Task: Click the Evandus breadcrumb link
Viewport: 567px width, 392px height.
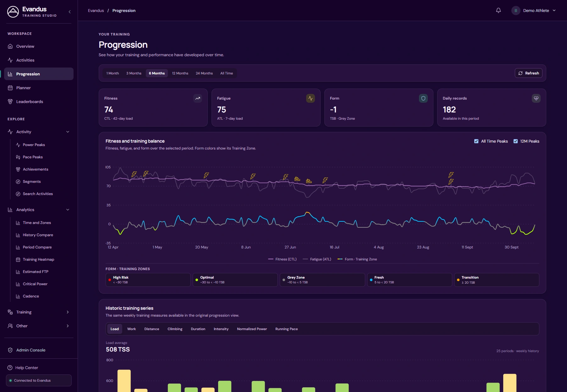Action: pos(96,10)
